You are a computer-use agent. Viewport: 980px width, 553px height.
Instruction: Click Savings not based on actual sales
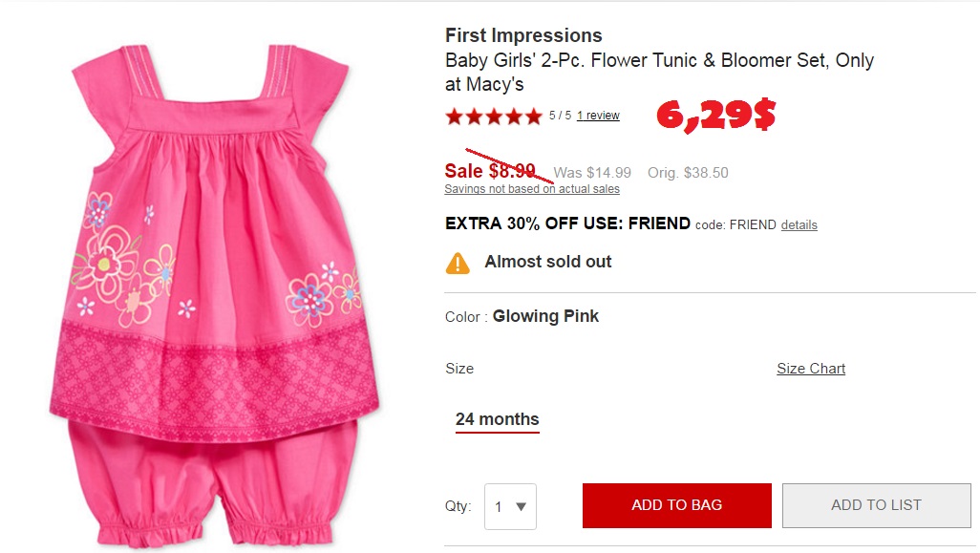pos(532,189)
